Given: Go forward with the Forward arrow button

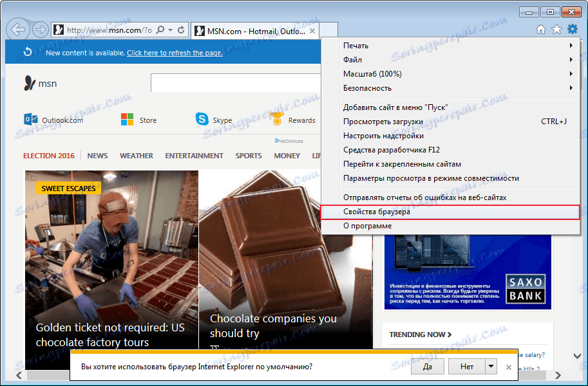Looking at the screenshot, I should pos(40,30).
